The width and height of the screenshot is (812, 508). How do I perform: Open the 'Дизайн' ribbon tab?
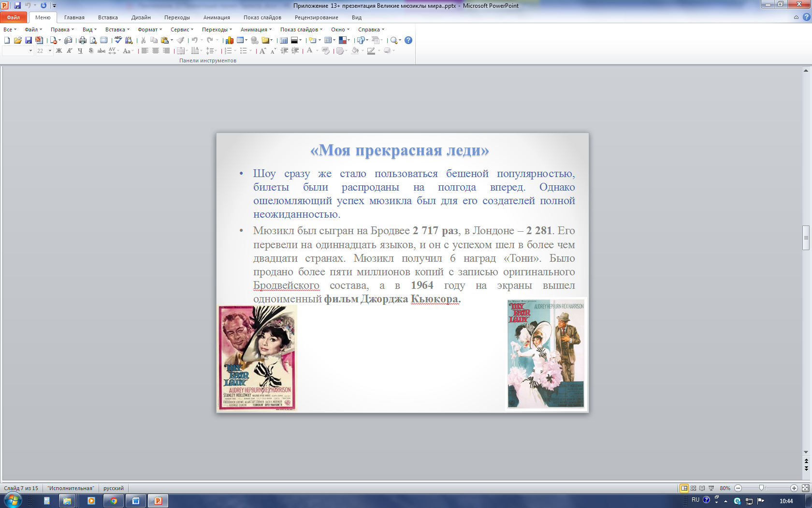pyautogui.click(x=141, y=17)
